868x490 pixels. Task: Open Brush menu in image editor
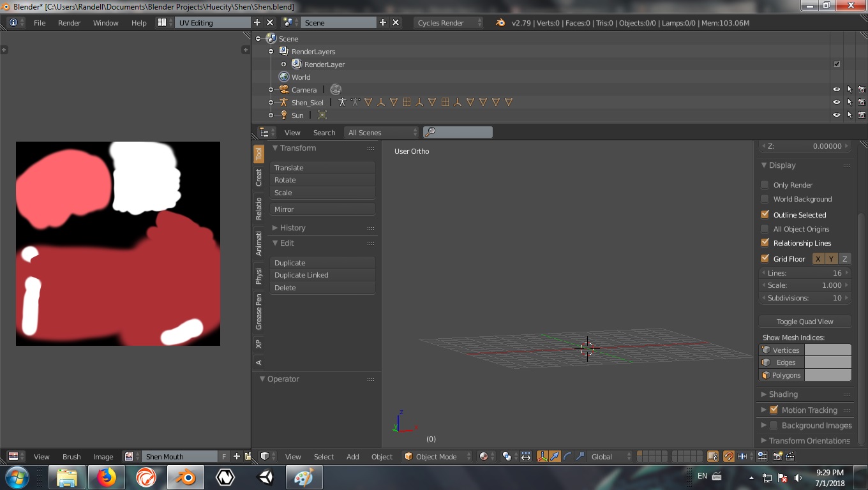pos(71,456)
